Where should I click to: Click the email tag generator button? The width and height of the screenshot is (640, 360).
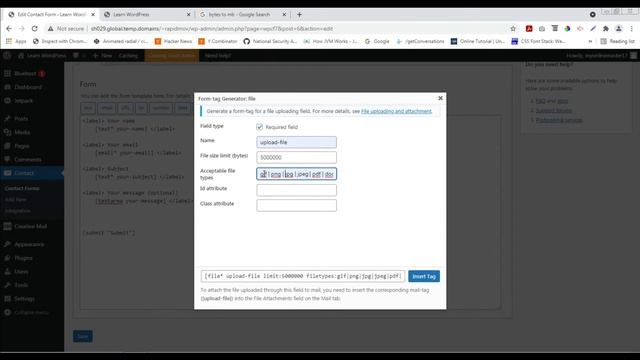(x=107, y=108)
